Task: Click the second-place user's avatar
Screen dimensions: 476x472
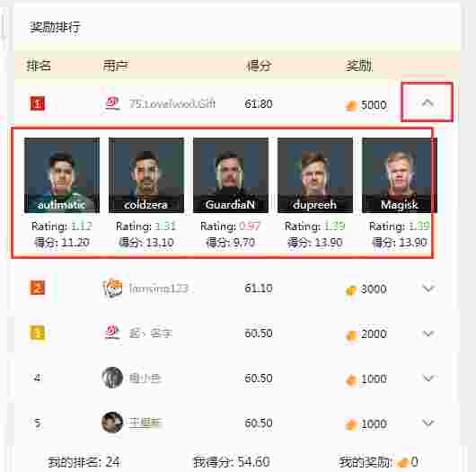Action: tap(112, 288)
